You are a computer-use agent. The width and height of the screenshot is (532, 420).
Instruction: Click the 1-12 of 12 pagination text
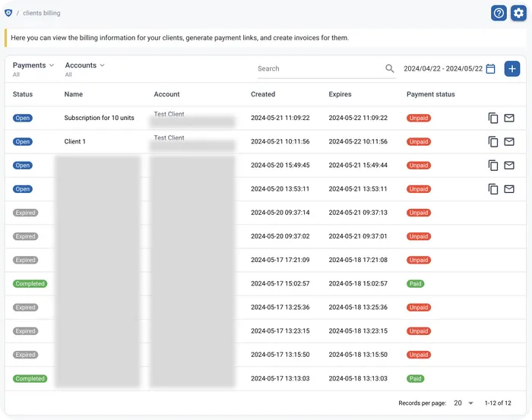point(498,403)
